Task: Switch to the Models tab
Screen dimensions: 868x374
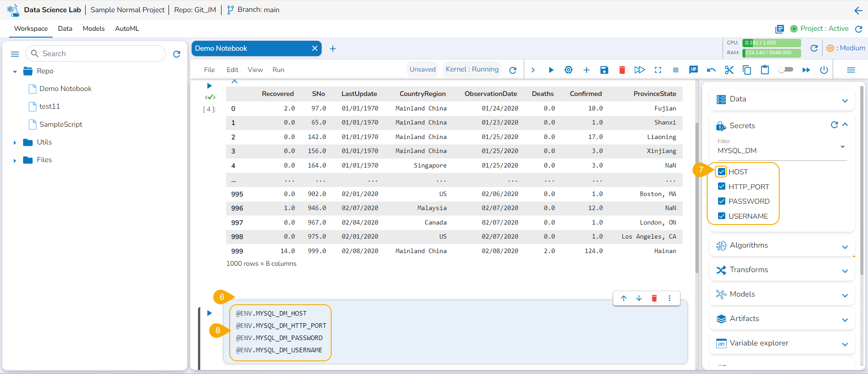Action: [x=93, y=29]
